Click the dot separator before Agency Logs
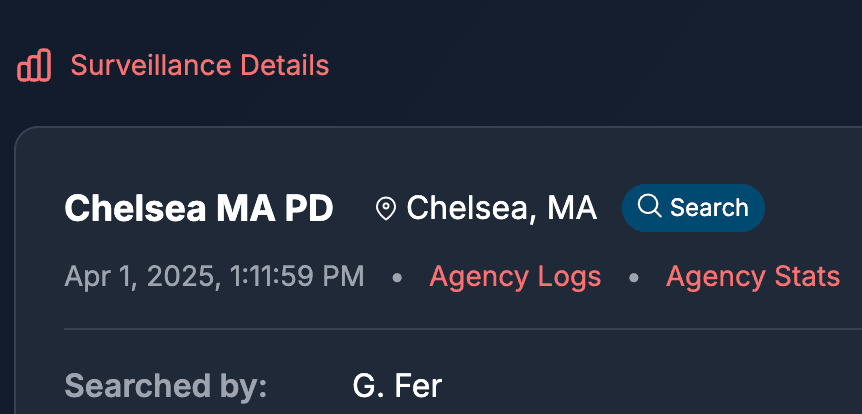Viewport: 862px width, 414px height. point(397,277)
